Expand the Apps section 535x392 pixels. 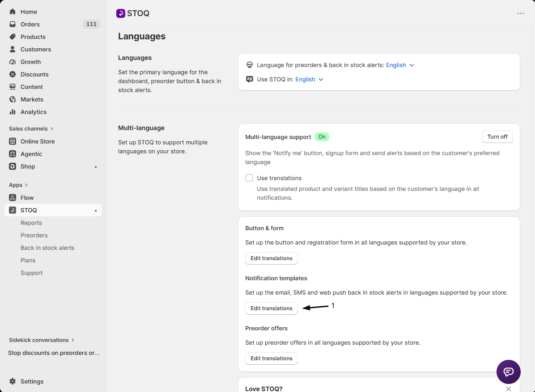click(x=18, y=185)
